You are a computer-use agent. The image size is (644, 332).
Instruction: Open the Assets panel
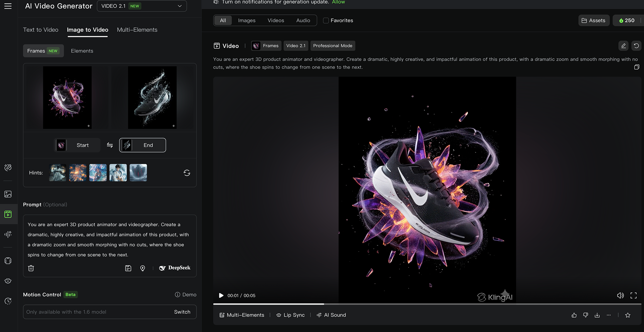(x=594, y=20)
